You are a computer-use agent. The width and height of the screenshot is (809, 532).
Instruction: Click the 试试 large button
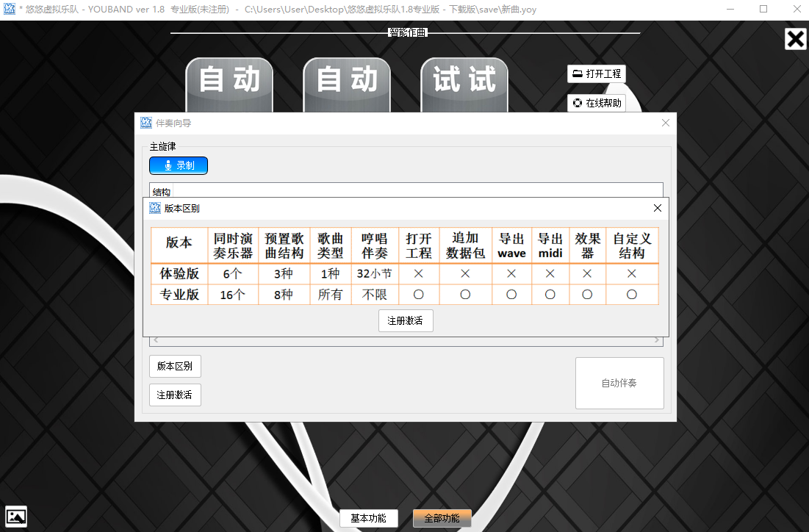tap(464, 85)
